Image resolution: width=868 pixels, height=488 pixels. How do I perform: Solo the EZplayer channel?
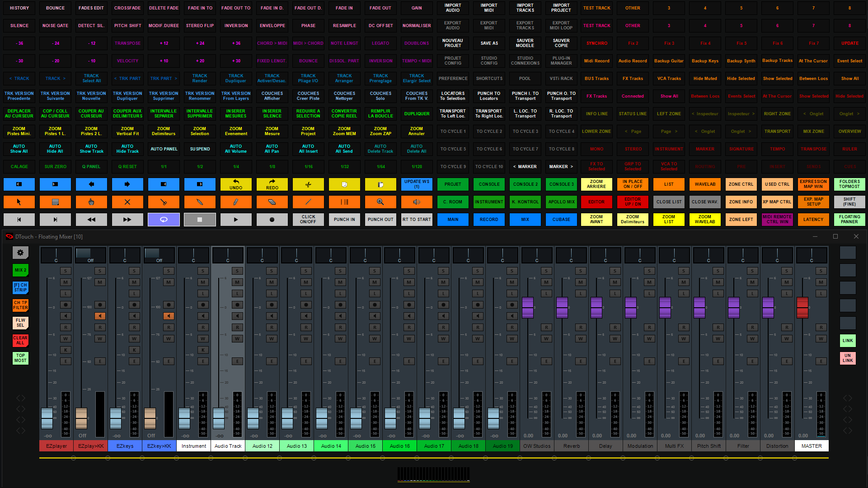(x=66, y=271)
